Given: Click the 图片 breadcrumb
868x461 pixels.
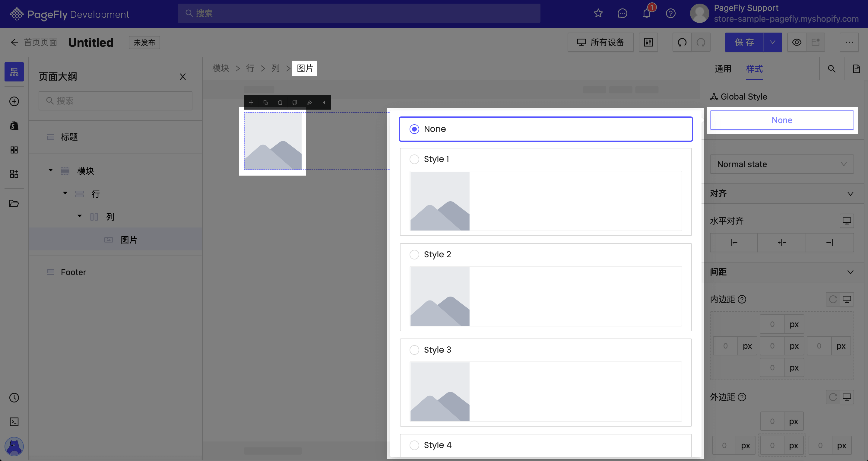Looking at the screenshot, I should [305, 68].
